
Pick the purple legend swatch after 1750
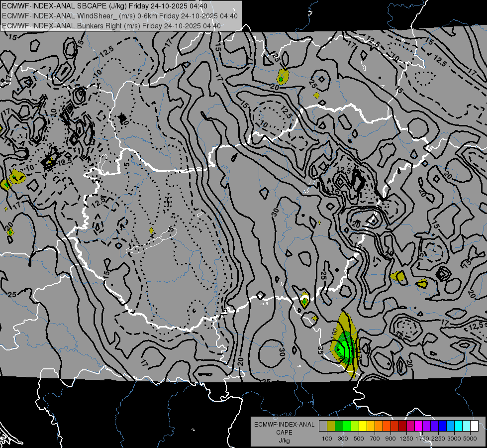(x=426, y=426)
